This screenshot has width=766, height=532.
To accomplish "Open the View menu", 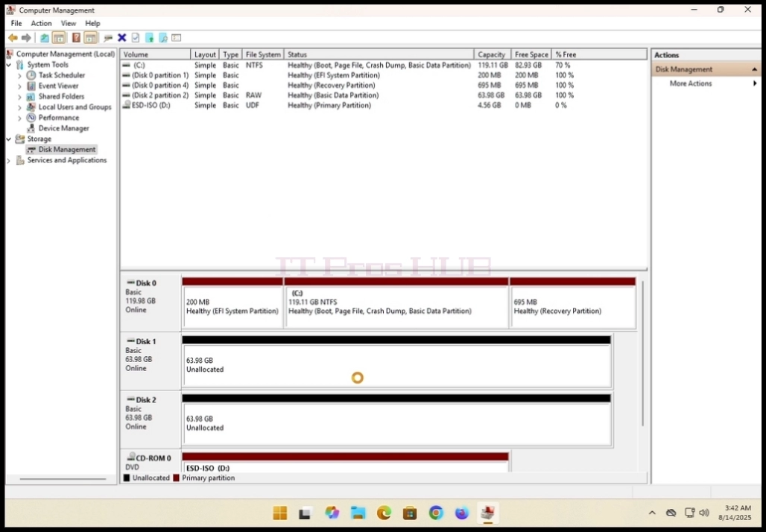I will point(69,23).
